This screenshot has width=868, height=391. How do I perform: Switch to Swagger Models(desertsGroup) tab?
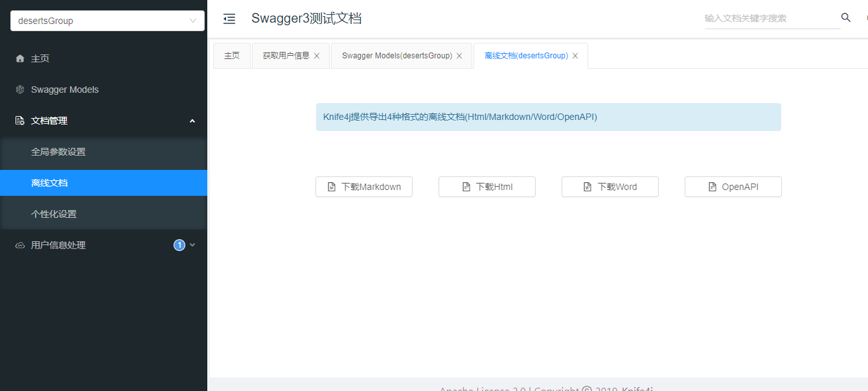[x=397, y=56]
